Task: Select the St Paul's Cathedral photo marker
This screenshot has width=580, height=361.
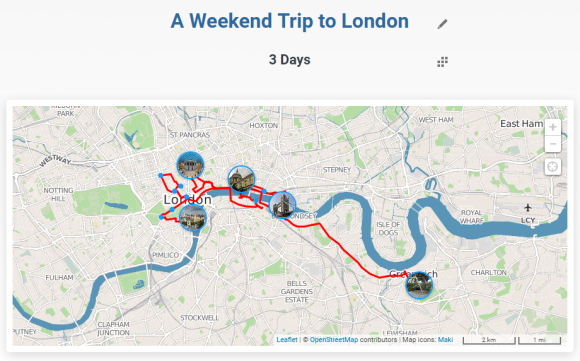Action: (x=241, y=179)
